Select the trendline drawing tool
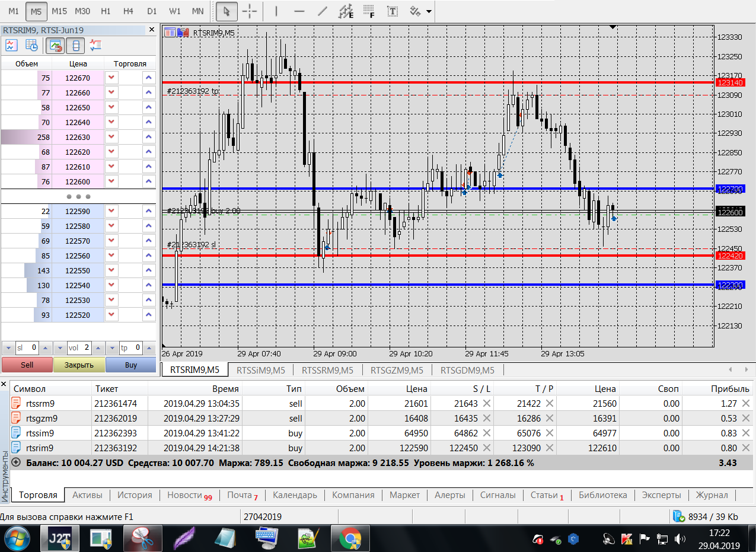Viewport: 756px width, 552px height. pyautogui.click(x=322, y=11)
